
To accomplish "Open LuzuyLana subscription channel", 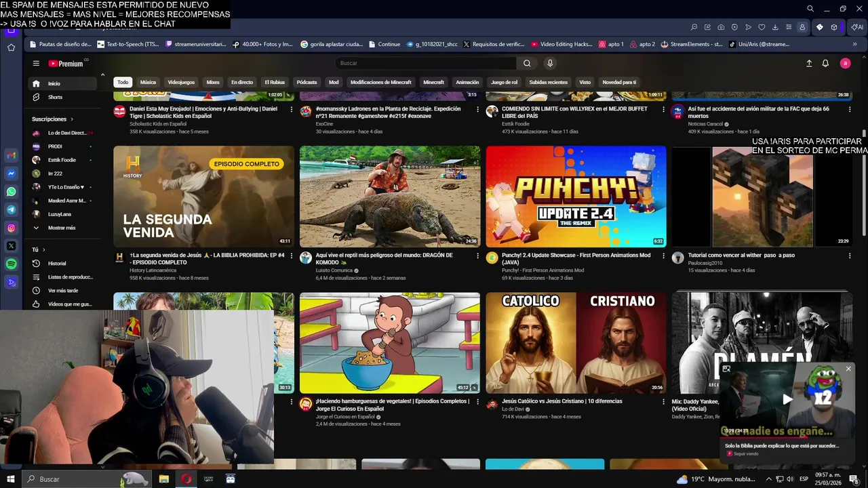I will click(62, 214).
